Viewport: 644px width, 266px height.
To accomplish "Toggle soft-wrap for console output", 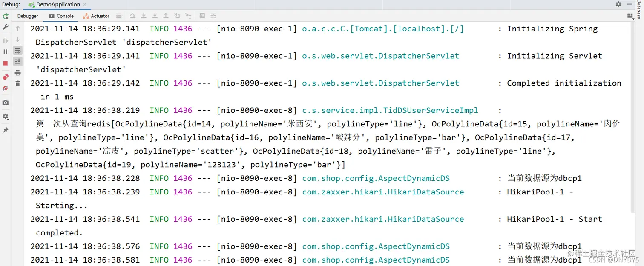I will coord(17,51).
